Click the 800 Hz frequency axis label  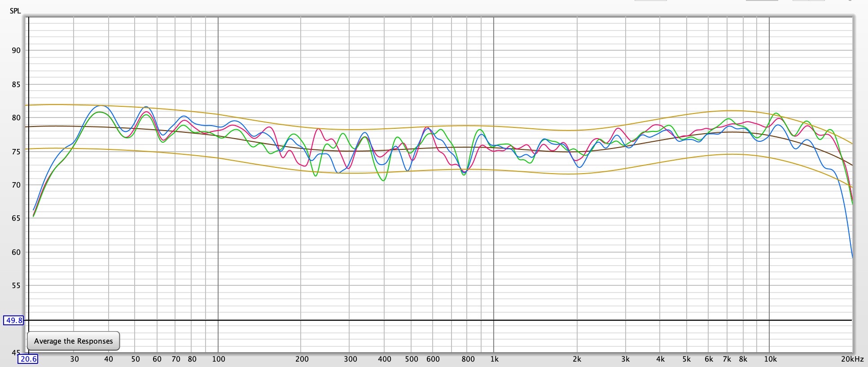click(468, 359)
